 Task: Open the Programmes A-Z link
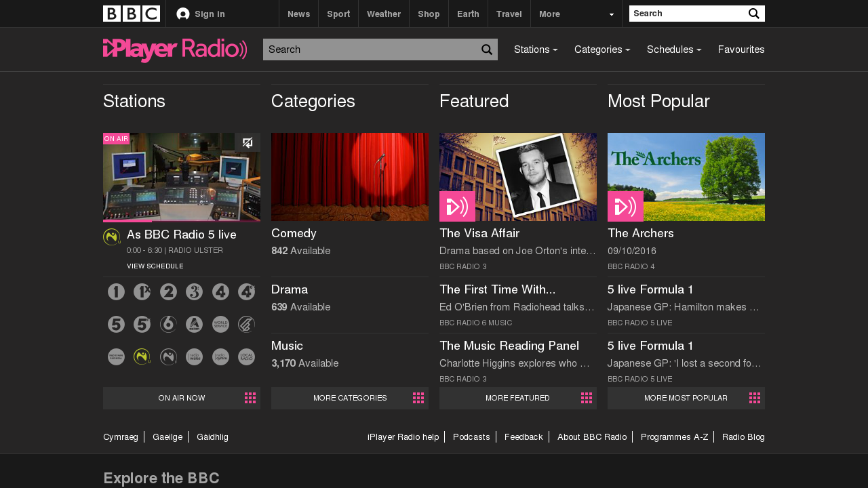(x=674, y=437)
